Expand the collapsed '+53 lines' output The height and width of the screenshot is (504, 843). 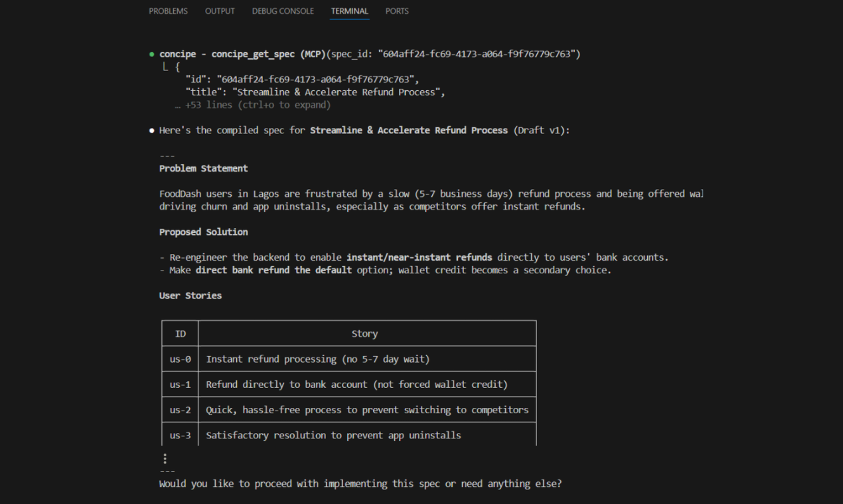(x=253, y=105)
